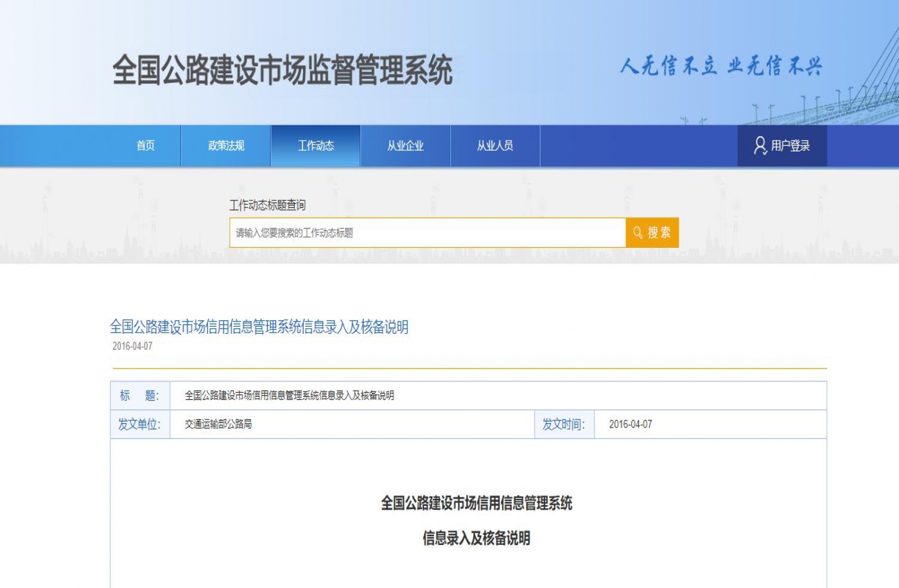Open the 首页 navigation tab

pyautogui.click(x=146, y=146)
